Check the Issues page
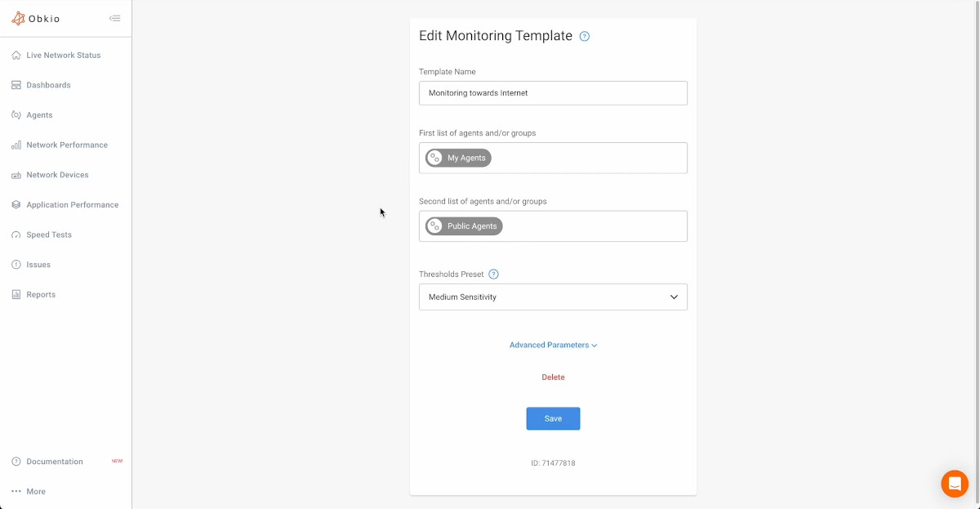 (36, 264)
